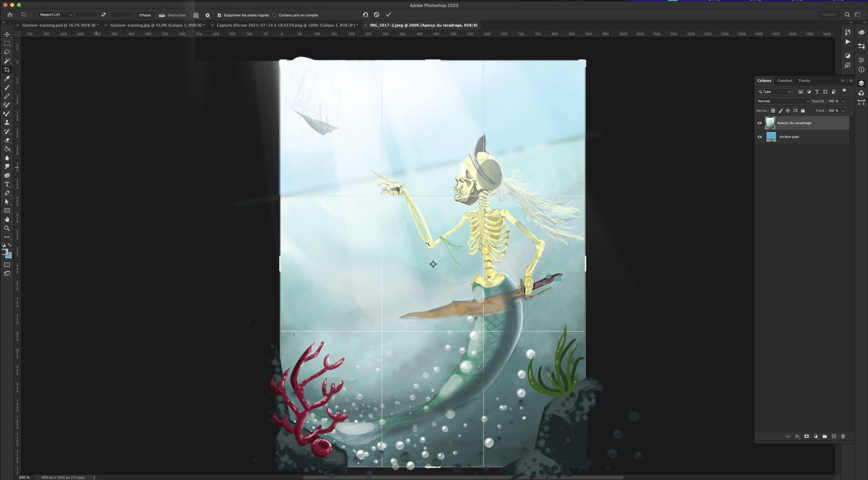Open the Fond fill dropdown arrow

pos(843,111)
